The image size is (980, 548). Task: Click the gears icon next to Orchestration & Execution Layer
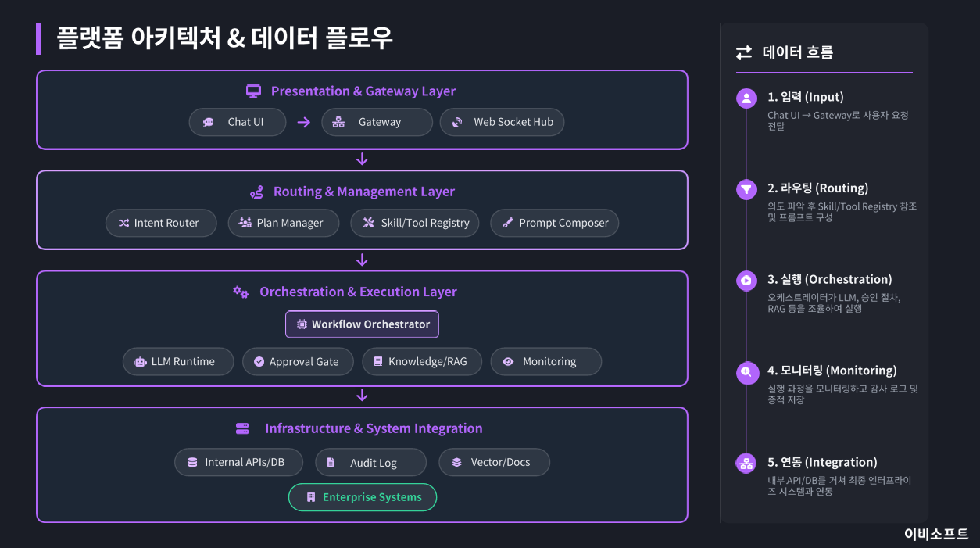tap(241, 292)
